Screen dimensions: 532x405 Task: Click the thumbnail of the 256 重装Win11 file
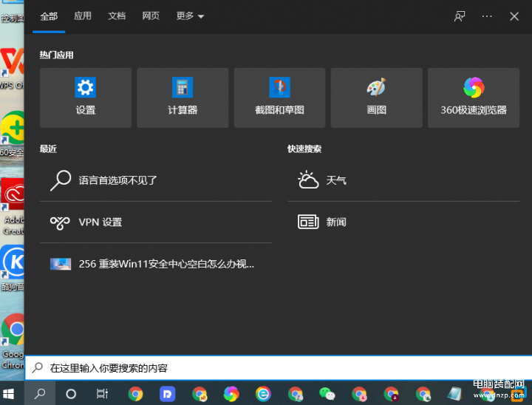pos(61,264)
